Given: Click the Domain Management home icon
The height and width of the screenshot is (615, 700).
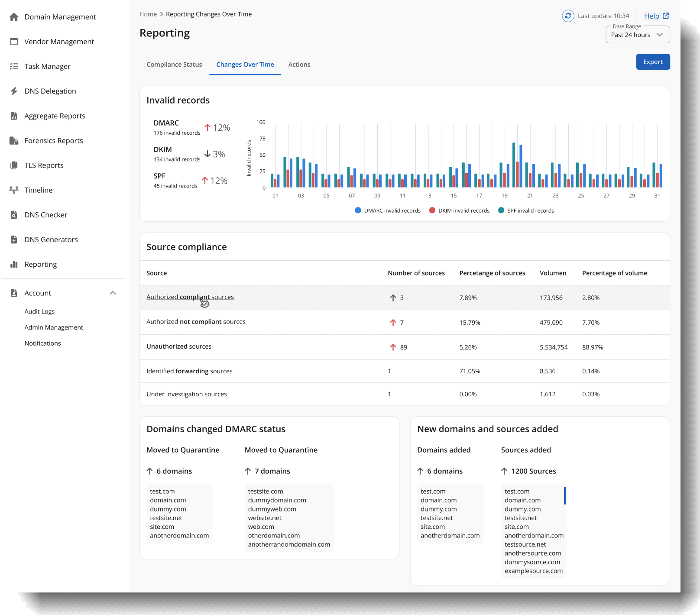Looking at the screenshot, I should pos(14,17).
